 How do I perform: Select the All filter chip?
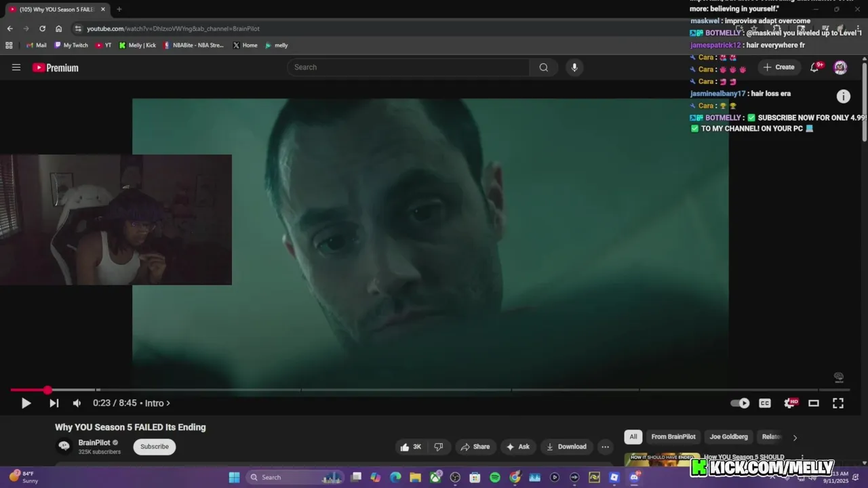pos(633,437)
